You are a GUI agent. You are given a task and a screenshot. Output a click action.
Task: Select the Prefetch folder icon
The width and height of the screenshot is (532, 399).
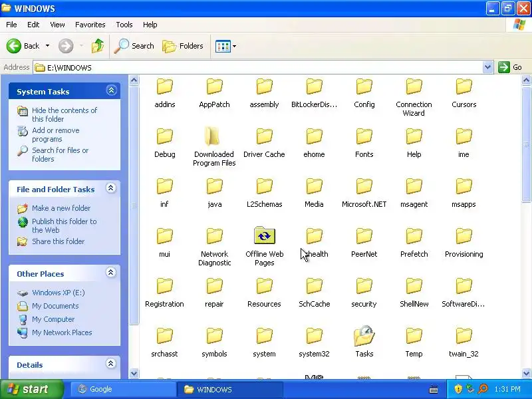414,236
